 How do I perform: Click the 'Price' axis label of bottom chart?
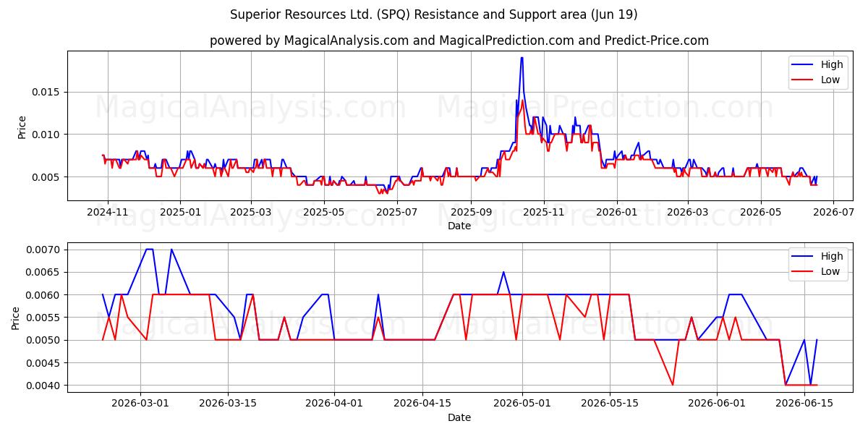pos(16,318)
